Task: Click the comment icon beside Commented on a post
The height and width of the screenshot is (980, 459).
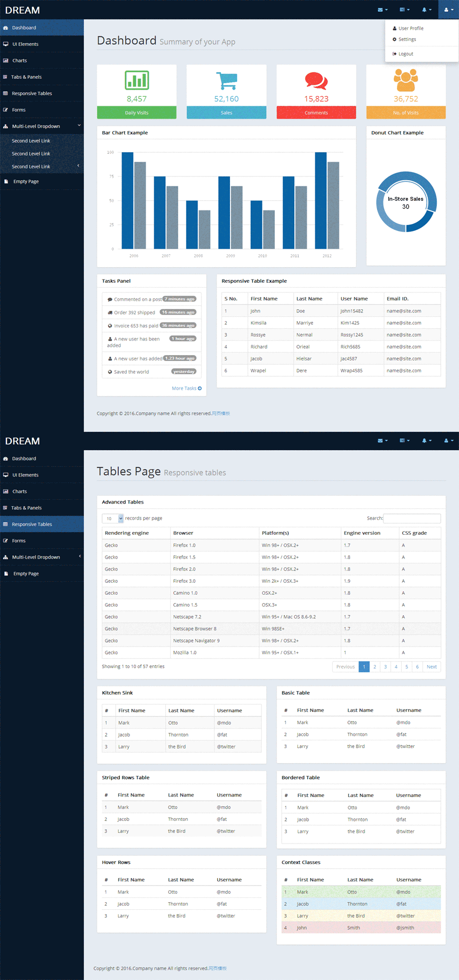Action: 110,300
